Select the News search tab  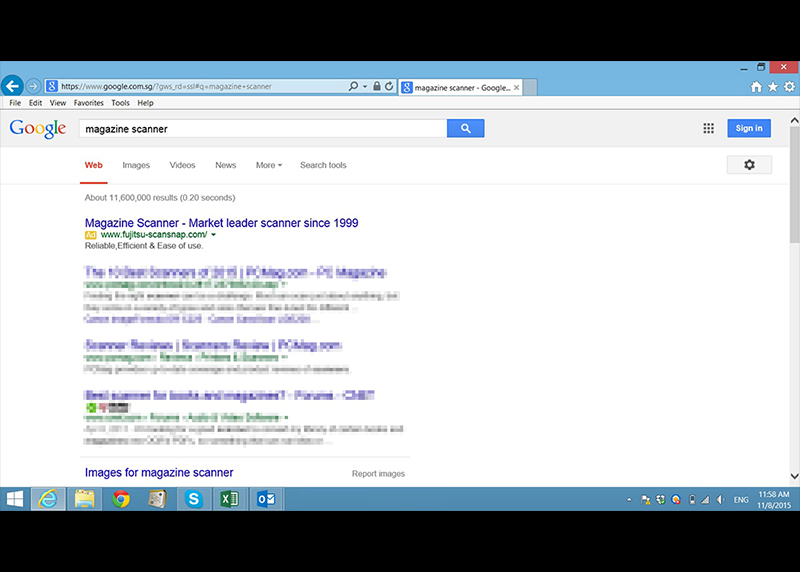(x=225, y=165)
